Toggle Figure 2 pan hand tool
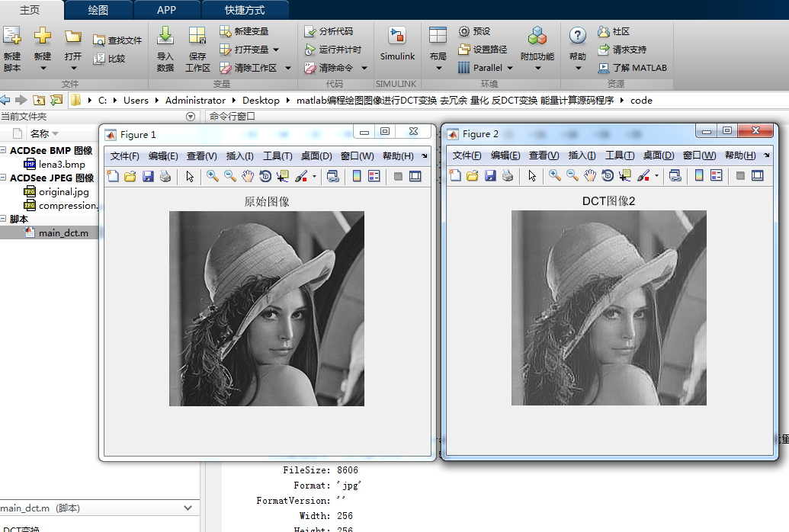This screenshot has height=532, width=789. pos(590,175)
